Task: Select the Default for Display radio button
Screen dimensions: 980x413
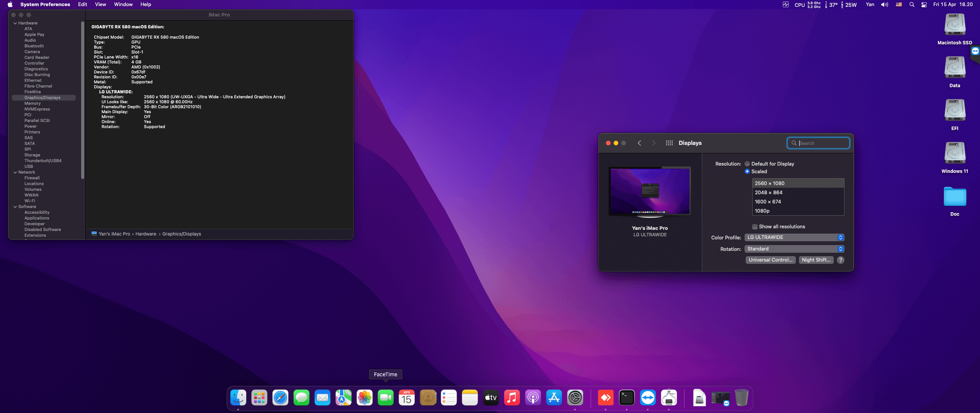Action: (747, 164)
